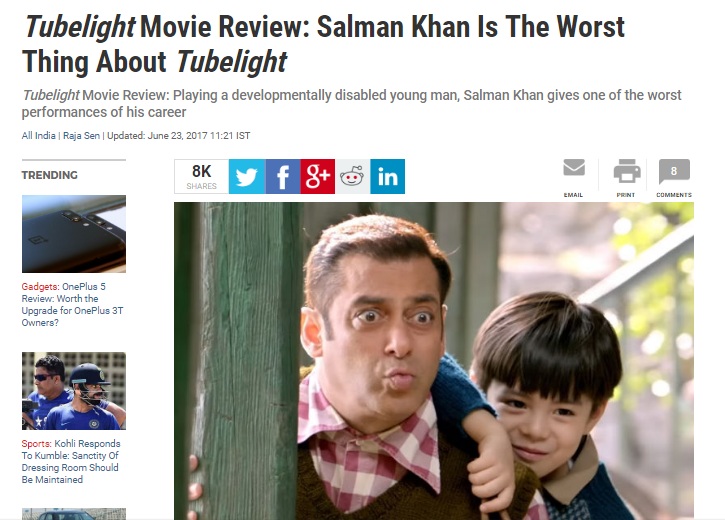This screenshot has width=725, height=520.
Task: Open the OnePlus 5 Review trending story
Action: [73, 304]
